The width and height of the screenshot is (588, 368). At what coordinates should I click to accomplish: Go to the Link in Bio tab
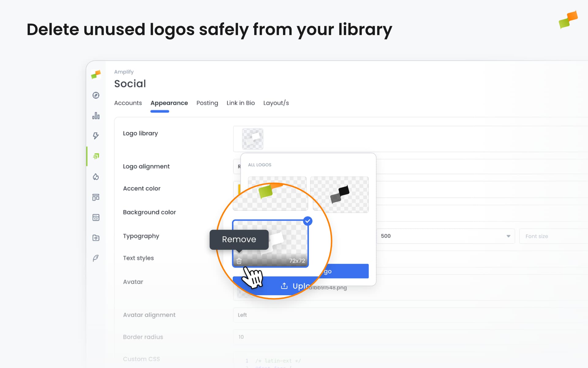point(240,103)
